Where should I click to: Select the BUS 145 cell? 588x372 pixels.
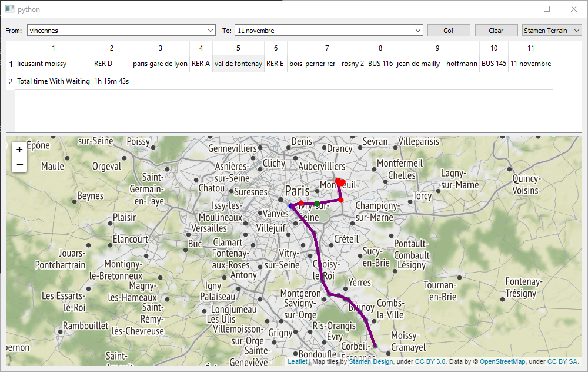(494, 64)
